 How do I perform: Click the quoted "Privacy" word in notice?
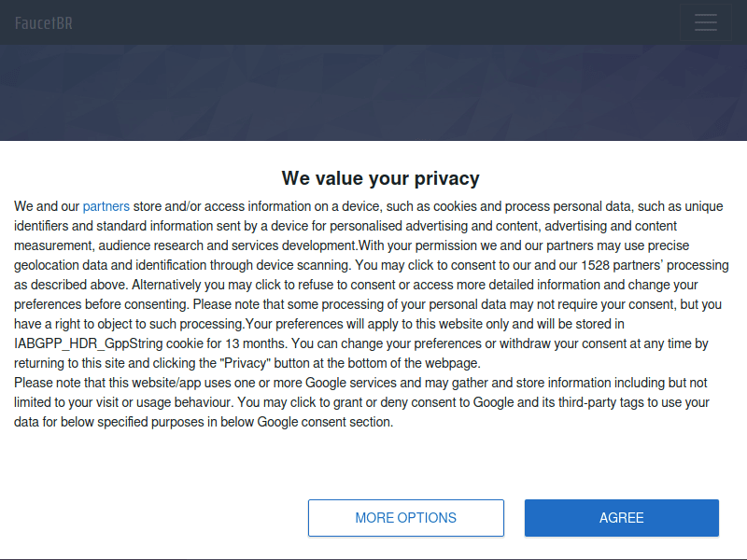pyautogui.click(x=245, y=363)
